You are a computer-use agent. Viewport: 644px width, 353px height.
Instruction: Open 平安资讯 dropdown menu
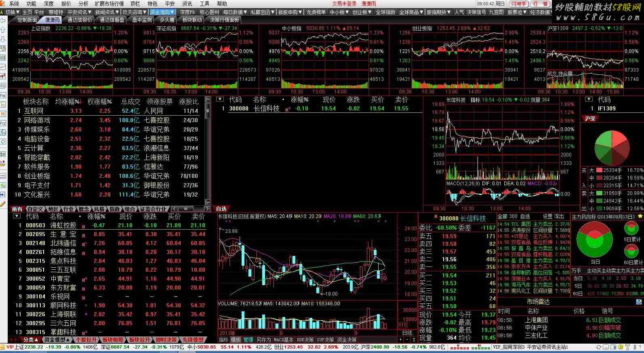(79, 12)
